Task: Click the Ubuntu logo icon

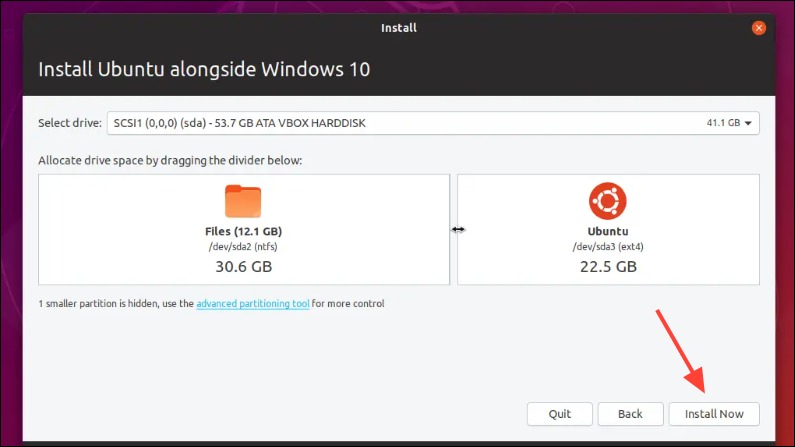Action: click(x=607, y=201)
